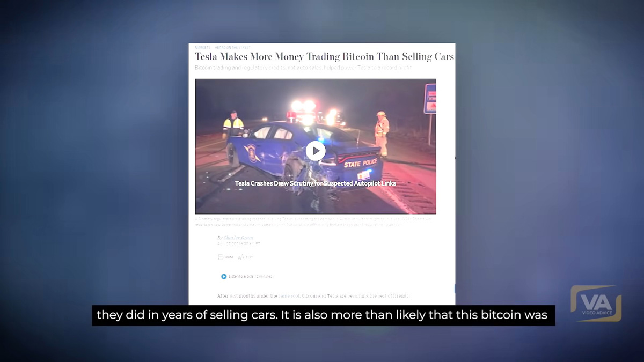Click the video title 'Tesla Crashes Draw Scrutiny'
The height and width of the screenshot is (362, 644).
(x=316, y=183)
